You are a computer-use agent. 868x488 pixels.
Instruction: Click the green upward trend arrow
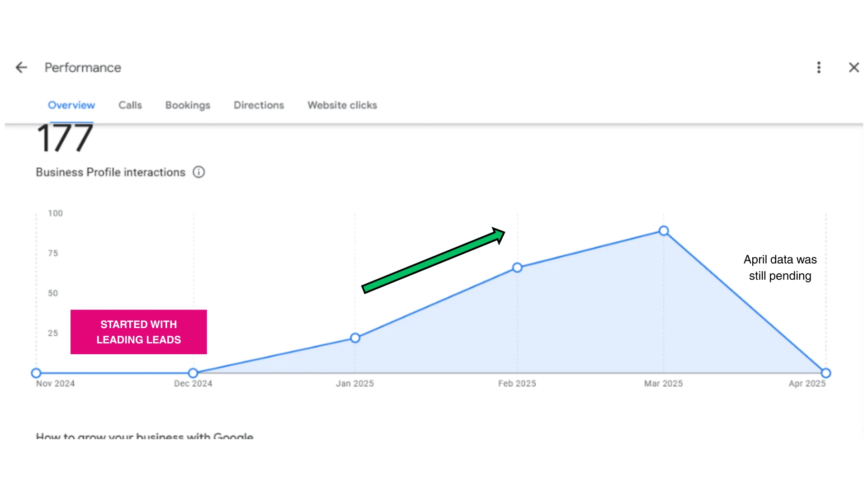[433, 261]
